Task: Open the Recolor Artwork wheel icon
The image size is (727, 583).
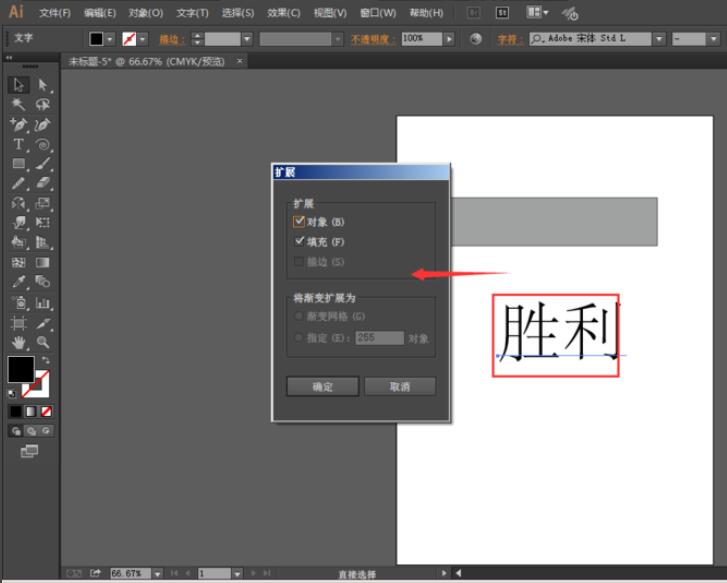Action: coord(475,39)
